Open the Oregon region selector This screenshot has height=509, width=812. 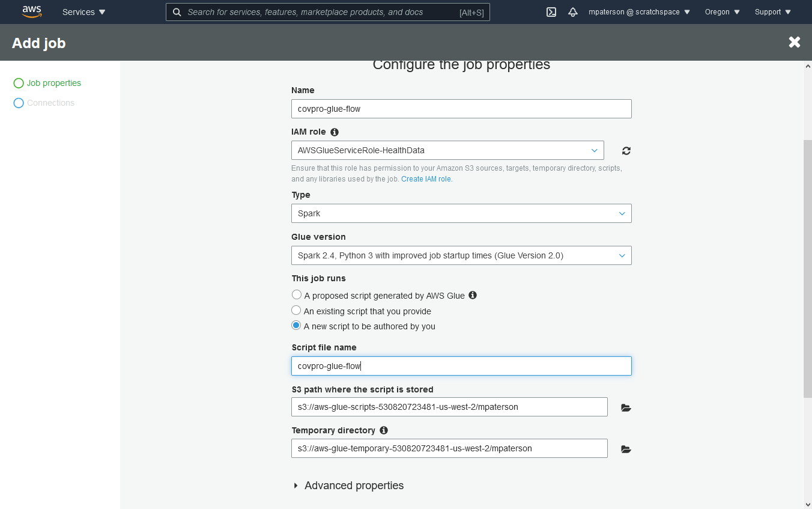(x=721, y=12)
